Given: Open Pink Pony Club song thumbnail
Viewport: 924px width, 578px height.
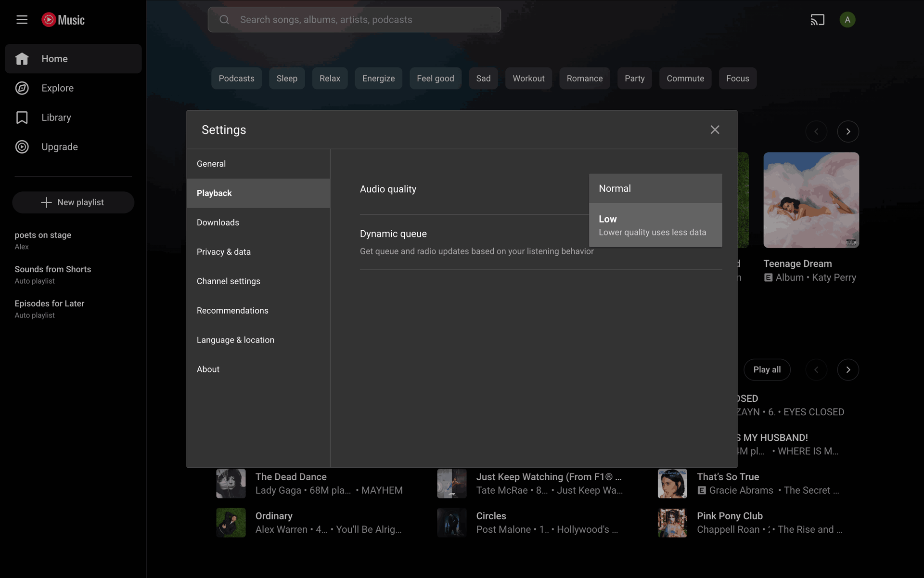Looking at the screenshot, I should coord(672,523).
